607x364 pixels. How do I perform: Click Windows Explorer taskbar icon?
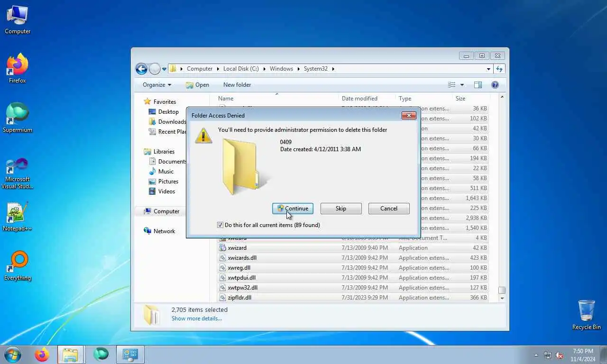pos(71,355)
